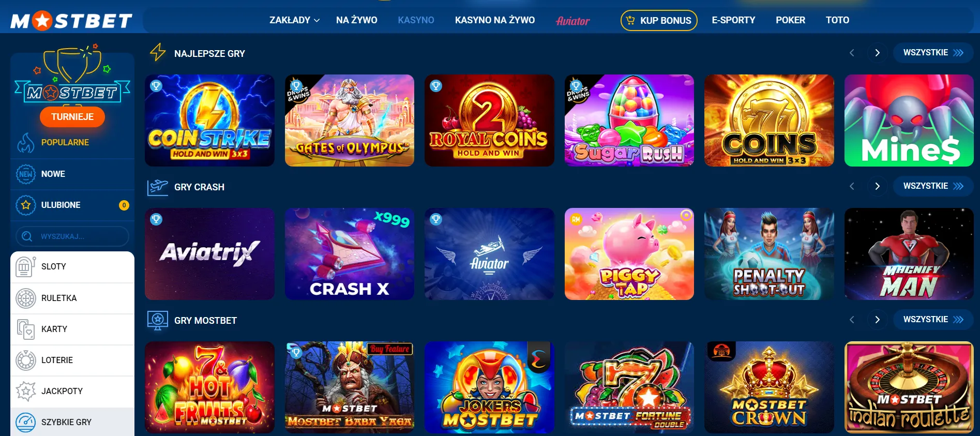Select the Loterie lottery icon
Screen dimensions: 980x436
coord(25,360)
